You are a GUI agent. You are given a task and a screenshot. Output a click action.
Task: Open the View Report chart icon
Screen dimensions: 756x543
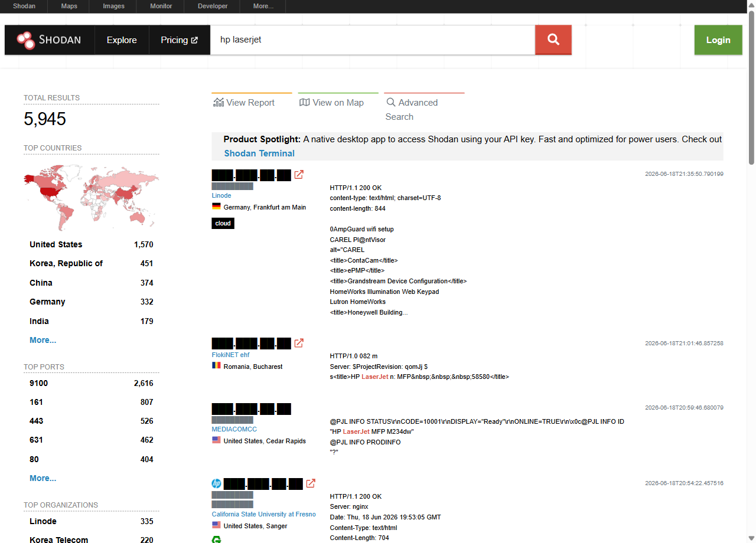218,103
